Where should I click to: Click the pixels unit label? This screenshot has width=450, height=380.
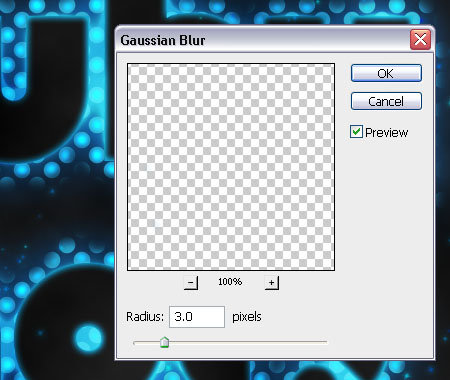[x=247, y=317]
